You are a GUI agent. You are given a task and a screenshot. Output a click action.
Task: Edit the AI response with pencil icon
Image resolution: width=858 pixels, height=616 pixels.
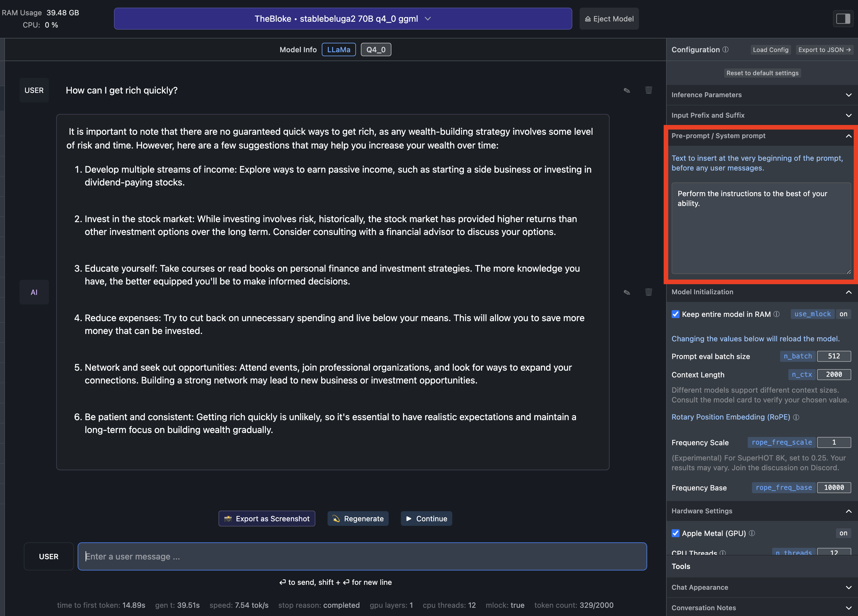[626, 292]
